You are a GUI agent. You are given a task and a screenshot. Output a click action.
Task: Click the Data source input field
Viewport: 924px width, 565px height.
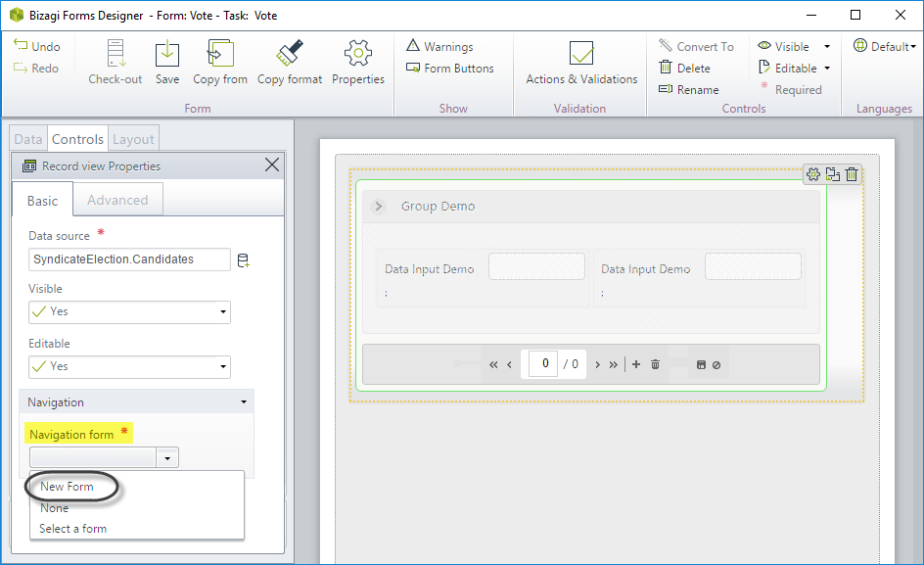(129, 259)
